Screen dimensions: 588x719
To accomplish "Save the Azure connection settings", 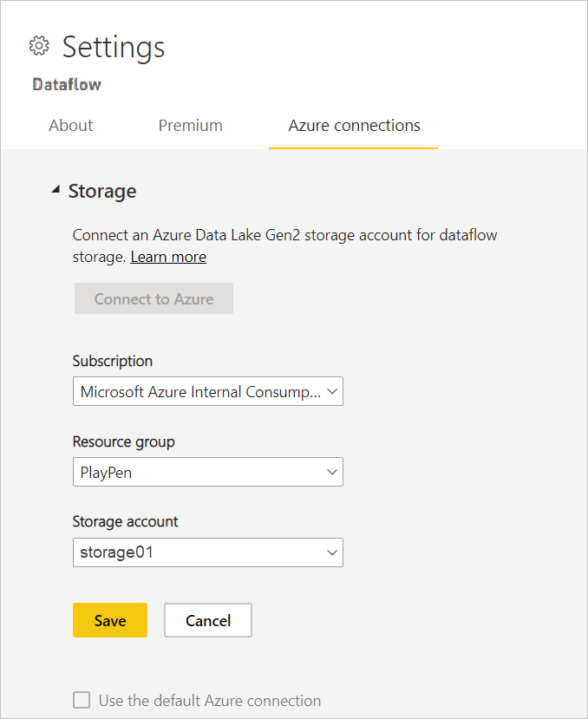I will point(109,620).
